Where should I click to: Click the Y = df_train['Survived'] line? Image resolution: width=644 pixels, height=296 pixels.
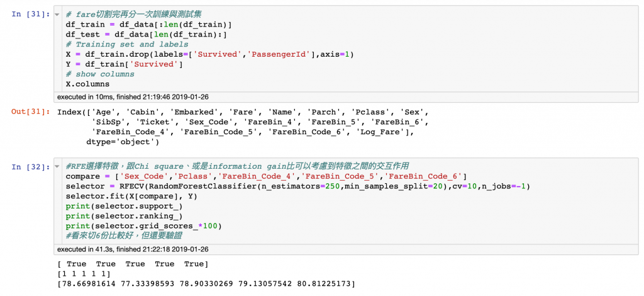(124, 64)
